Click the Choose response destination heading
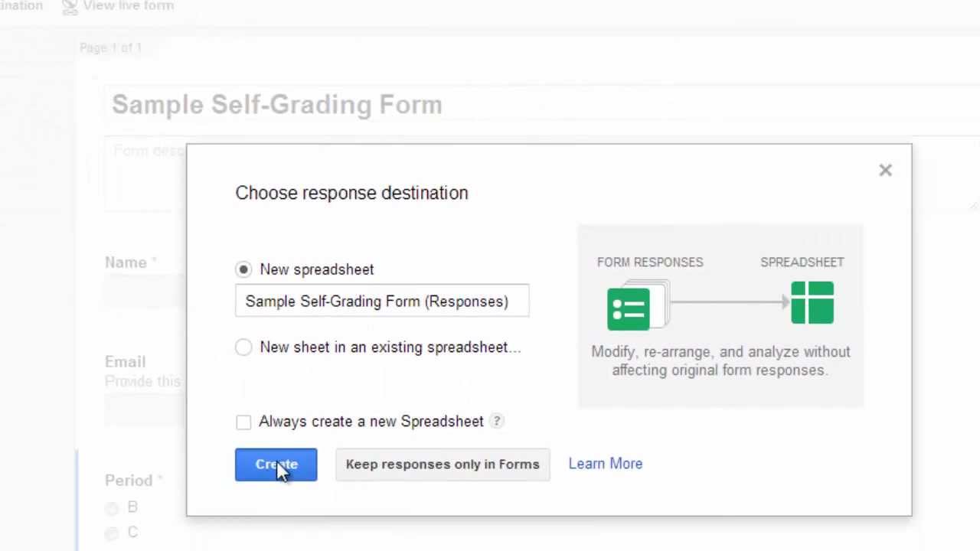The width and height of the screenshot is (980, 551). click(x=351, y=193)
